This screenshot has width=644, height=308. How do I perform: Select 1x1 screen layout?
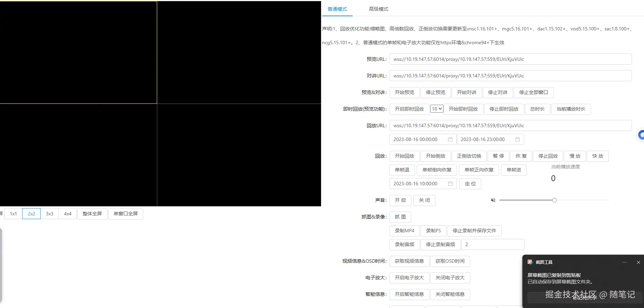[x=13, y=214]
